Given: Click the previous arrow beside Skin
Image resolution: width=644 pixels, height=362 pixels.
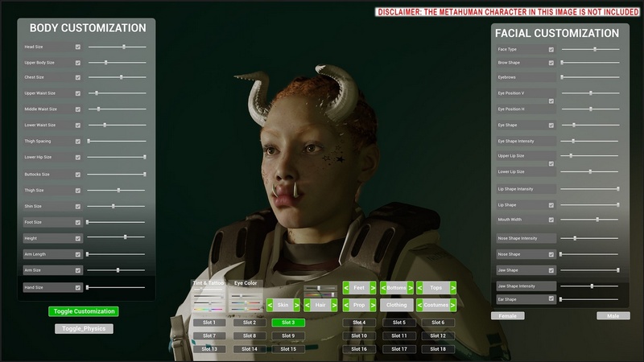Looking at the screenshot, I should 270,306.
